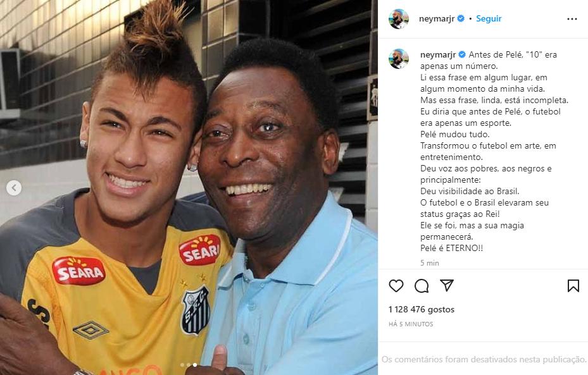Screen dimensions: 588x375
Task: Select the first carousel dot indicator
Action: tap(182, 365)
